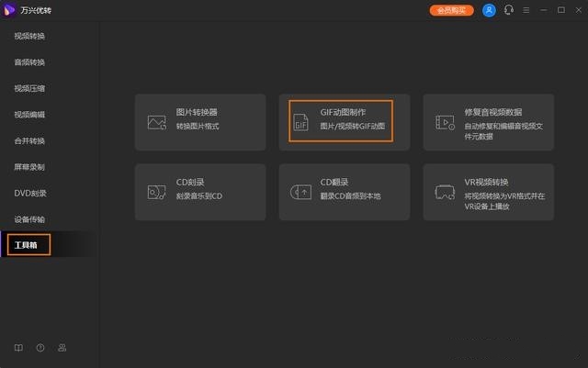Viewport: 588px width, 368px height.
Task: Click the help info icon at bottom-left
Action: click(40, 348)
